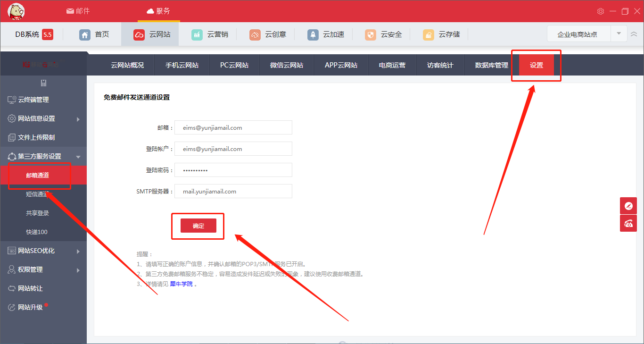Go to 首页 home

[x=94, y=34]
